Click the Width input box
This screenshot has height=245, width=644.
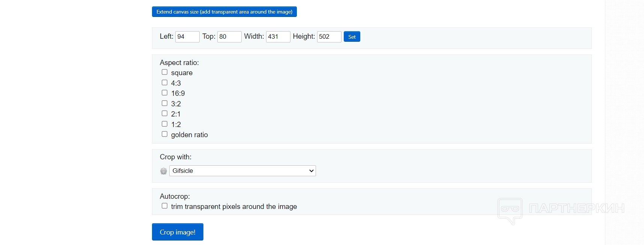click(x=278, y=37)
